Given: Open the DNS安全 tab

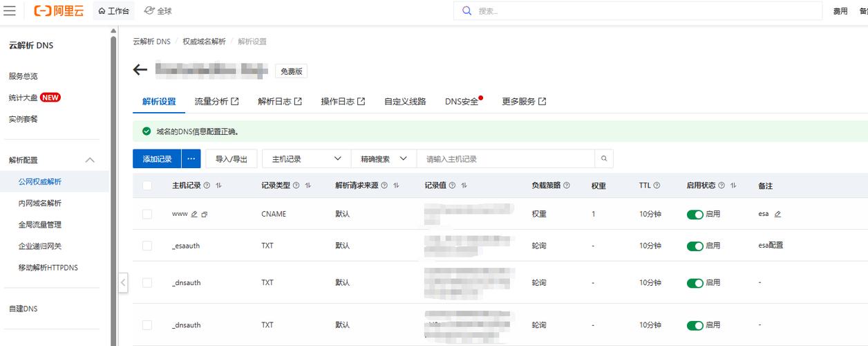Looking at the screenshot, I should pos(463,101).
